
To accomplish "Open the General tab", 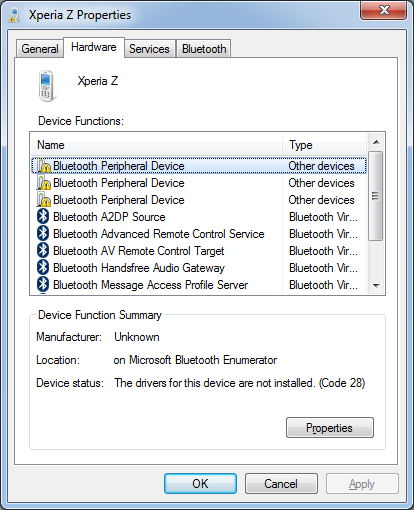I will pyautogui.click(x=40, y=49).
